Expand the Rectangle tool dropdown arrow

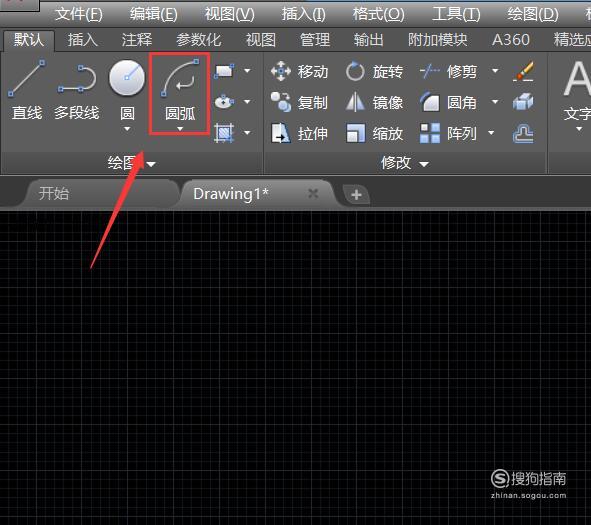click(247, 70)
